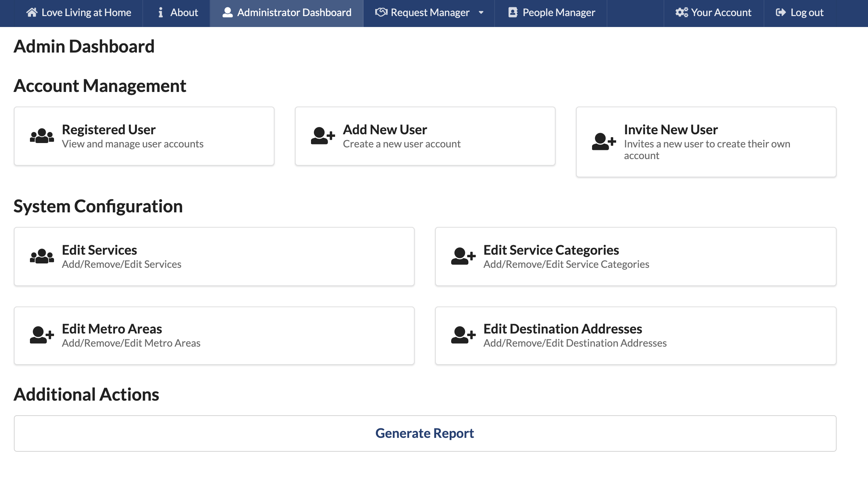Viewport: 868px width, 478px height.
Task: Click the Administrator Dashboard user icon
Action: 228,12
